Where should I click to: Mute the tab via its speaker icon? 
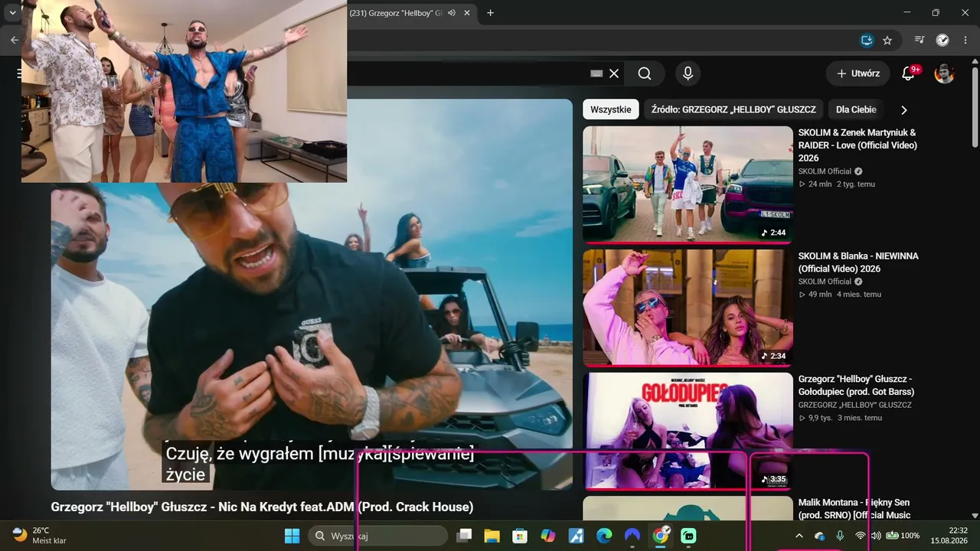click(x=452, y=13)
